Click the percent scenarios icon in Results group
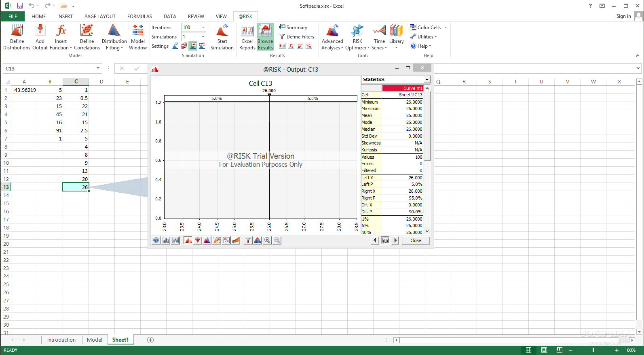 tap(309, 46)
